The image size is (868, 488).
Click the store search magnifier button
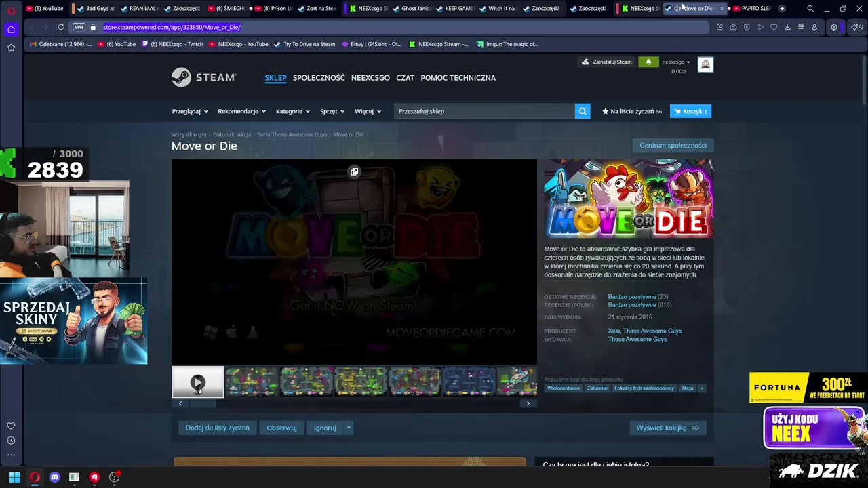(x=583, y=111)
